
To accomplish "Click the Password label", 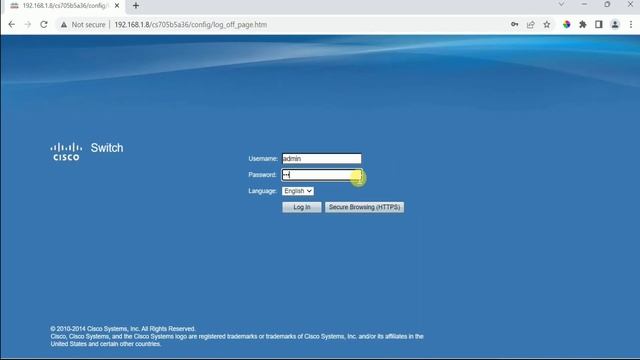I will pos(262,175).
